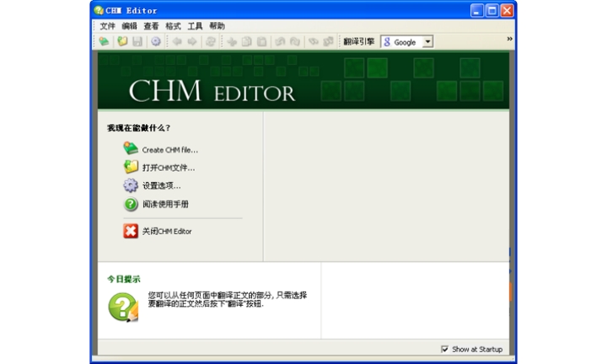Click the copy toolbar icon

(x=246, y=42)
